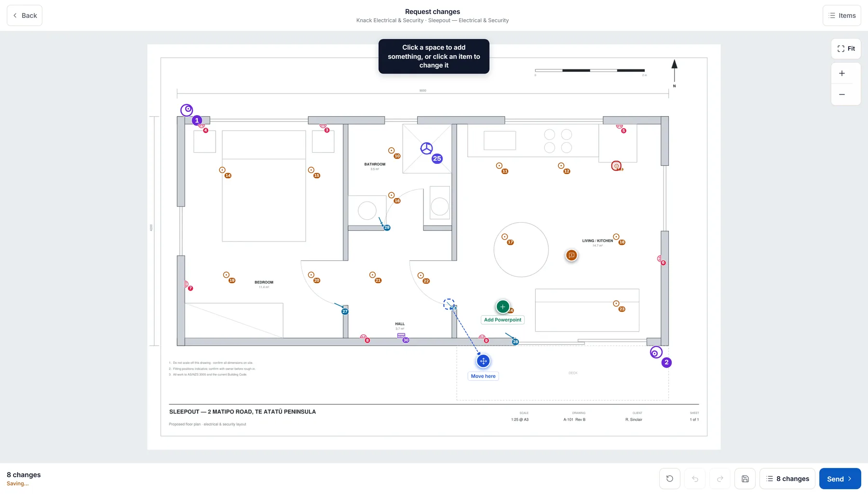This screenshot has height=494, width=868.
Task: Select light fitting marker 21 in hall
Action: 372,275
